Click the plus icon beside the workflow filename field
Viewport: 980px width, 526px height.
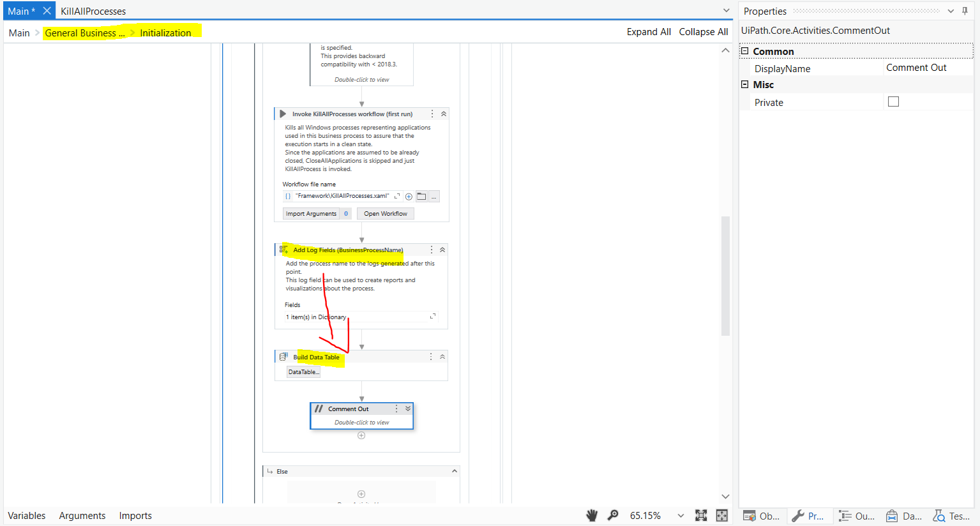pyautogui.click(x=409, y=196)
